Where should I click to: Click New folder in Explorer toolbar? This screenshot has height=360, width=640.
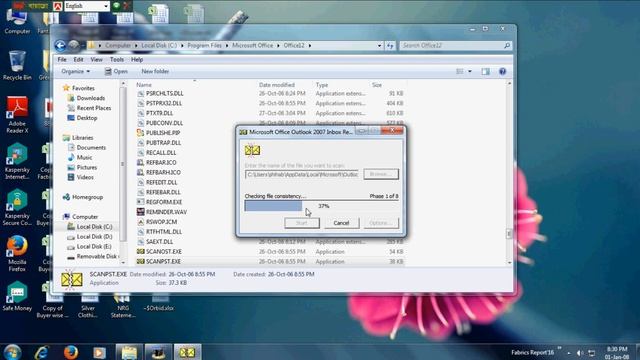click(x=155, y=71)
